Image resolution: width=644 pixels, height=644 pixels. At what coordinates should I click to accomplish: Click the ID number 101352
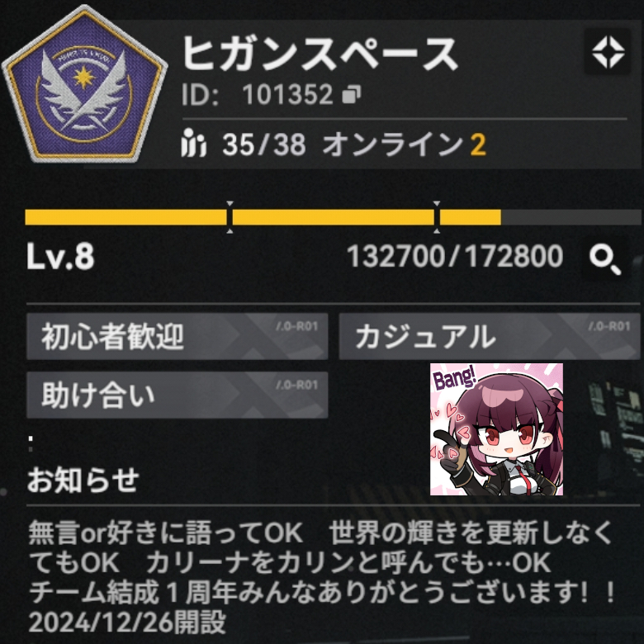(x=287, y=94)
